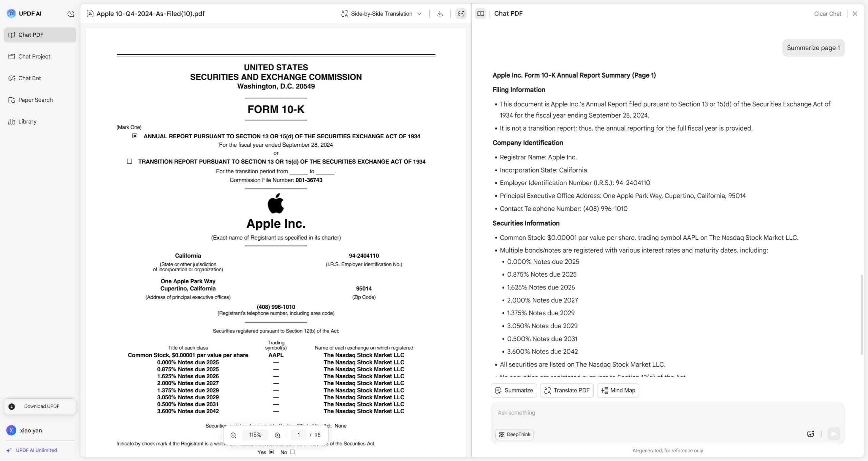Open Chat Project in the sidebar
868x461 pixels.
(x=40, y=57)
